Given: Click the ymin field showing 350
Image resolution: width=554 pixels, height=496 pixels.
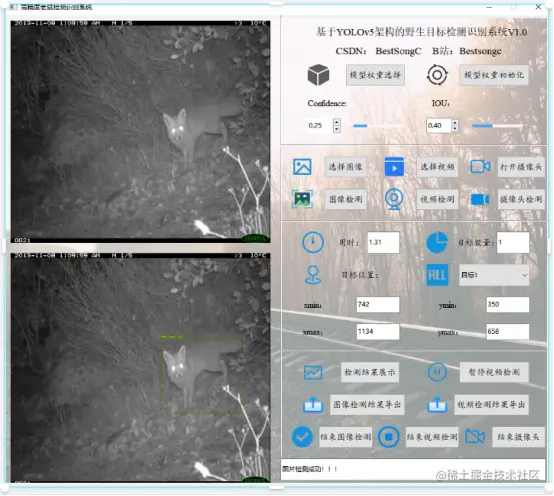Looking at the screenshot, I should coord(508,305).
